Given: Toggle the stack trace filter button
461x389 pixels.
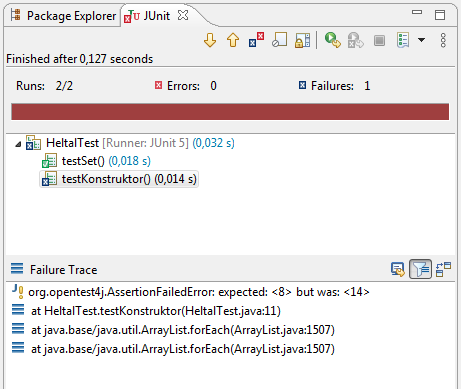Looking at the screenshot, I should (x=420, y=269).
